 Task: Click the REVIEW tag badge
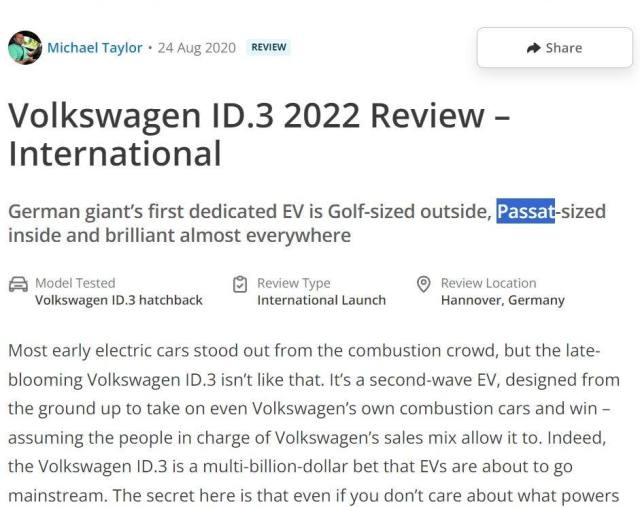pos(269,47)
